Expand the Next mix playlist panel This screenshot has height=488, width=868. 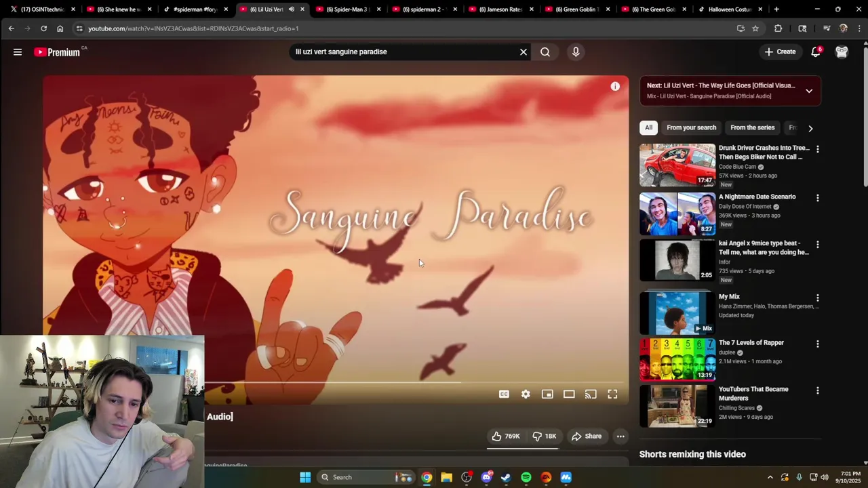pyautogui.click(x=809, y=91)
